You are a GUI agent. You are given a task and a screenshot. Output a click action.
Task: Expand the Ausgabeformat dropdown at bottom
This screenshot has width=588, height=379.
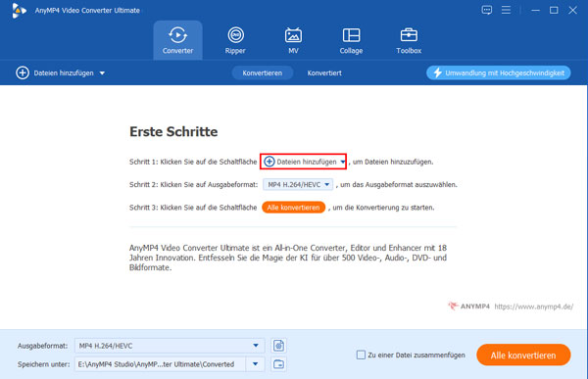point(256,346)
